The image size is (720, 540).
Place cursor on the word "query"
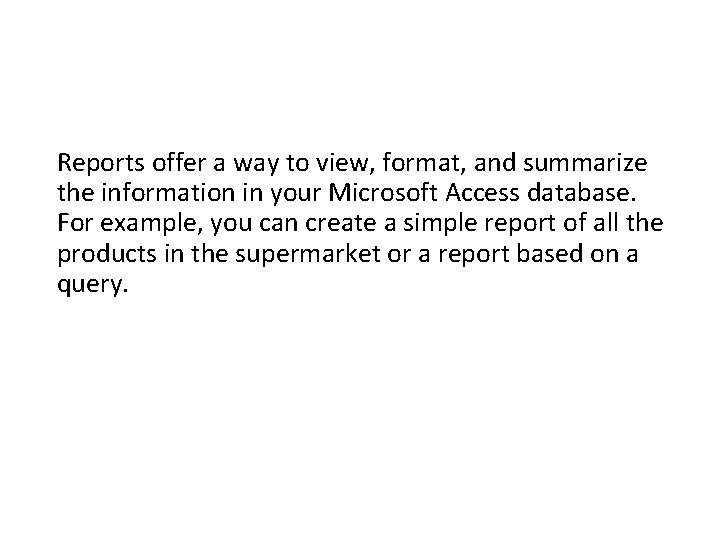[90, 285]
